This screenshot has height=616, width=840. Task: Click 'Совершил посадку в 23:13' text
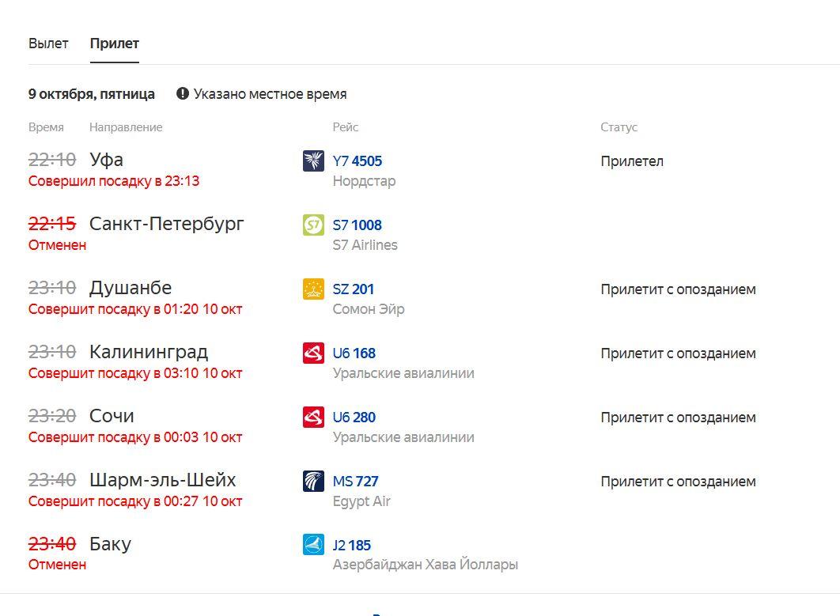tap(114, 181)
